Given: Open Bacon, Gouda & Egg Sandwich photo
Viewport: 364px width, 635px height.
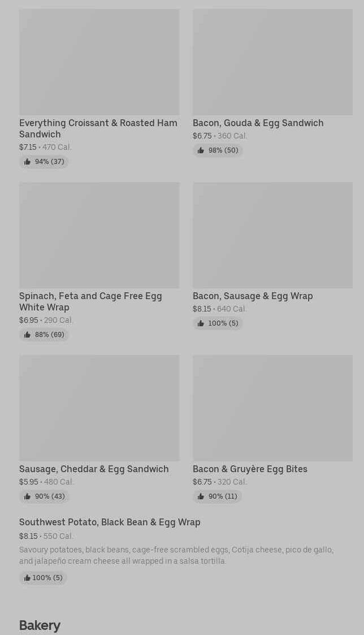Looking at the screenshot, I should point(272,62).
